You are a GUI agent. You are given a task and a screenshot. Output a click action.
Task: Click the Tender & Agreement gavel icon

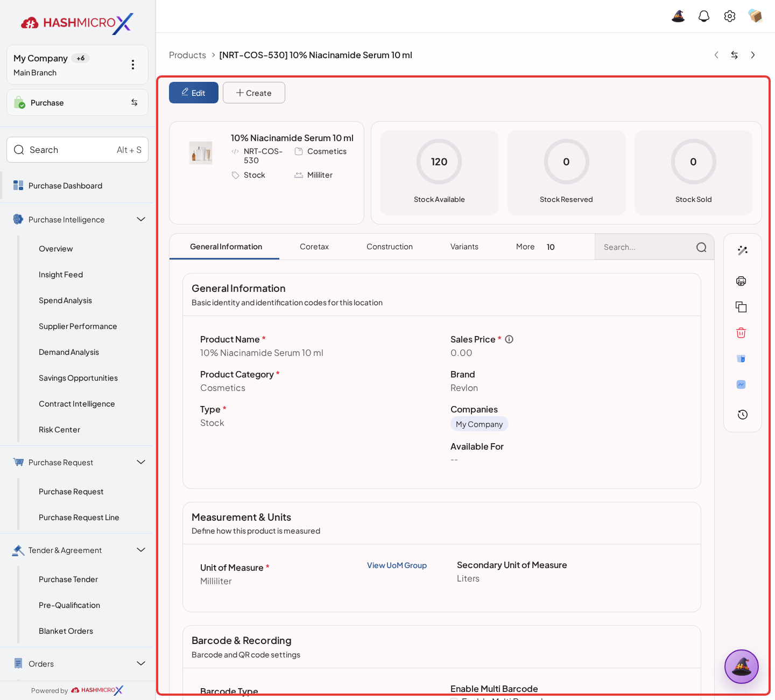[18, 550]
